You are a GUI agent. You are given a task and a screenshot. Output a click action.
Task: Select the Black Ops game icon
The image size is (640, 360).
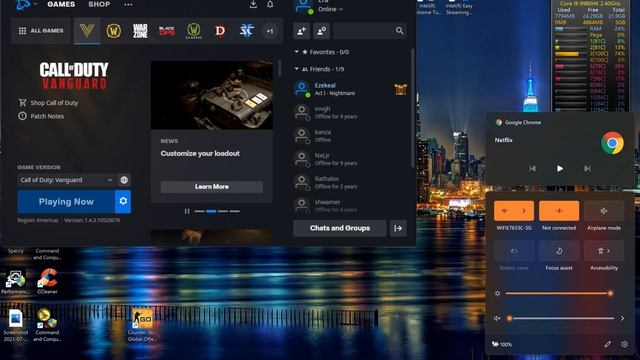(167, 31)
